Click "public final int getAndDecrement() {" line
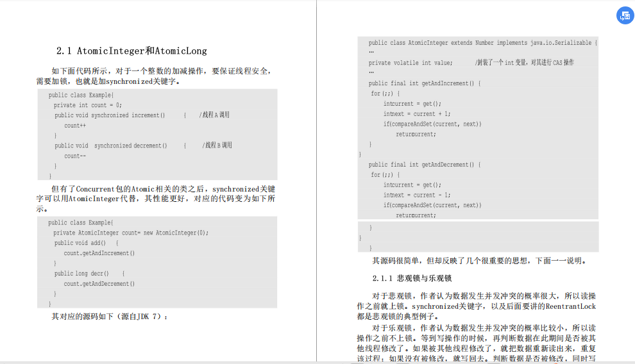Image resolution: width=635 pixels, height=364 pixels. click(x=425, y=165)
